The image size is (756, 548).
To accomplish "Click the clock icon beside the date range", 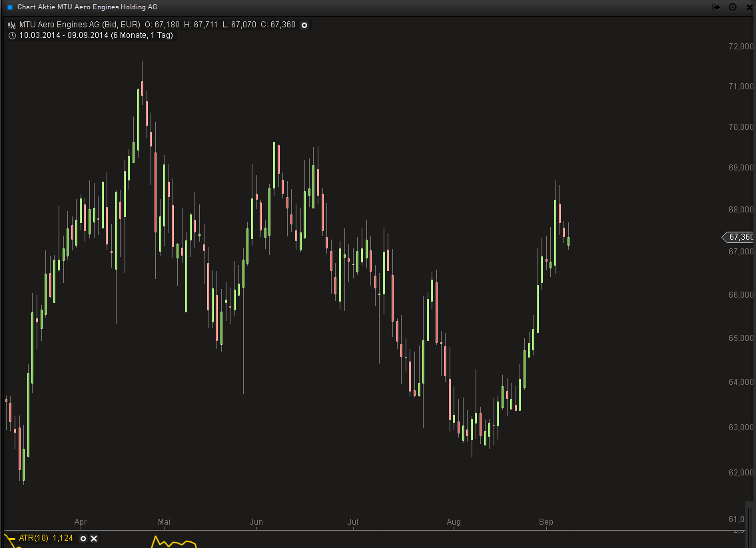I will point(11,35).
